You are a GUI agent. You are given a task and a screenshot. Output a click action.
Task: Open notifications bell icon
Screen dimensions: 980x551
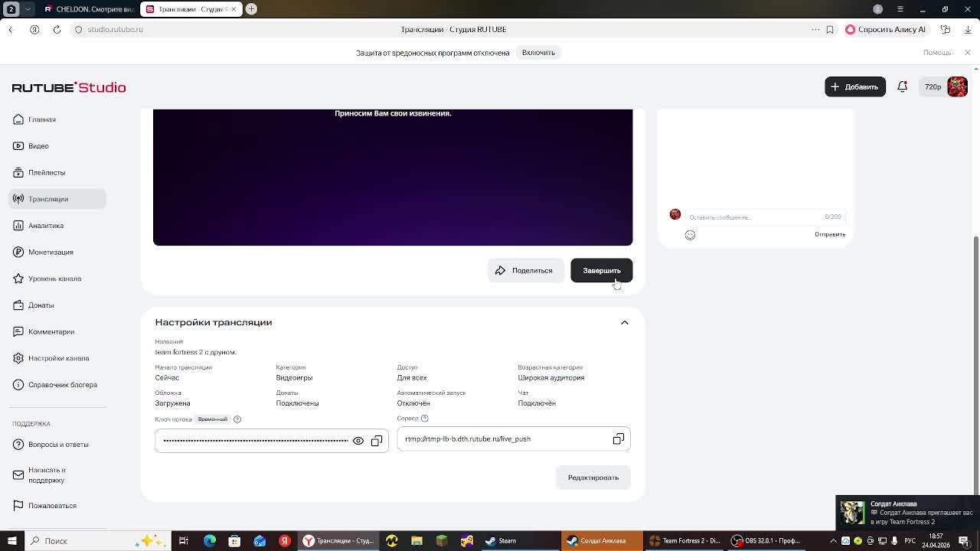coord(902,86)
